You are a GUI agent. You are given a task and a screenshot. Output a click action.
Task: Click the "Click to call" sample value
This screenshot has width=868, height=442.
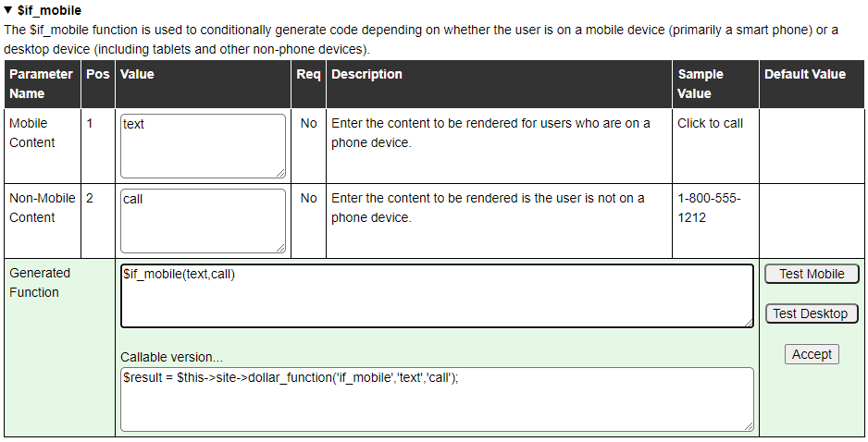[x=710, y=123]
